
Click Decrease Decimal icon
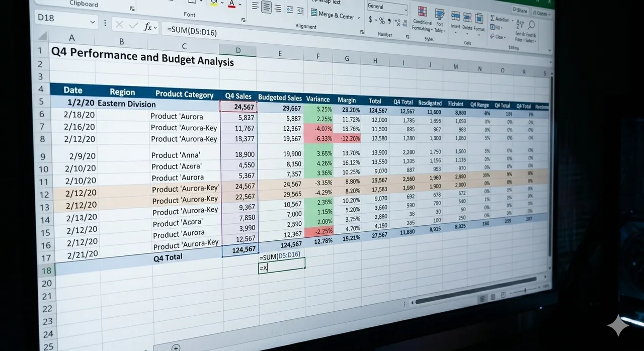click(x=405, y=23)
